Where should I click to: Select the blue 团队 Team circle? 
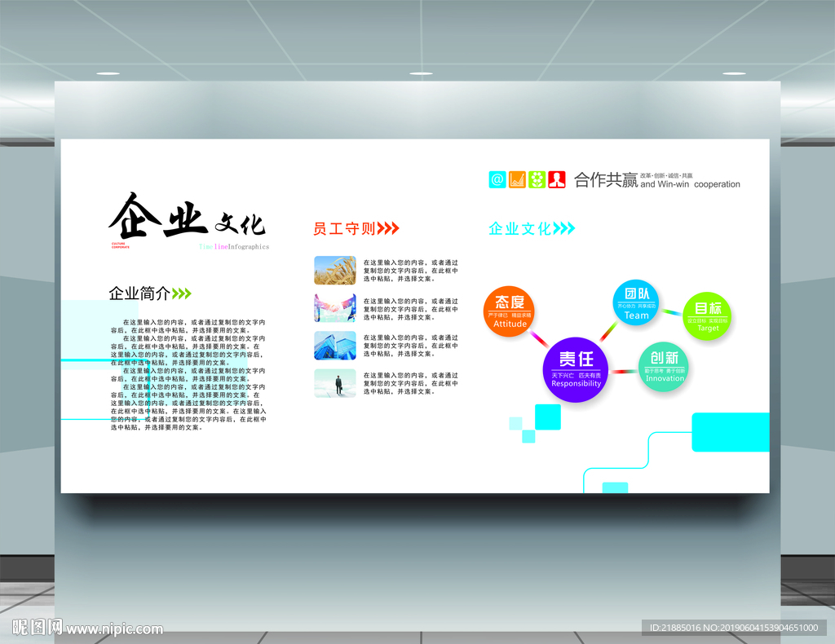point(635,301)
